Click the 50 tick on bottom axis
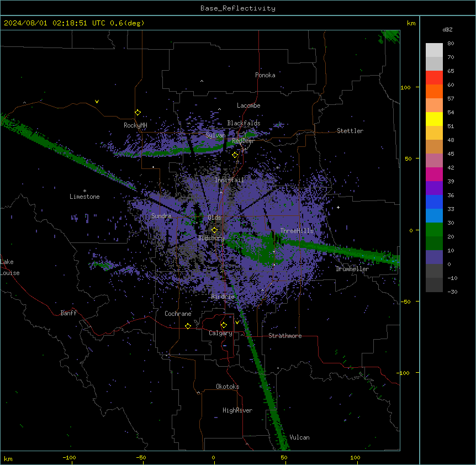This screenshot has height=465, width=476. pyautogui.click(x=284, y=457)
